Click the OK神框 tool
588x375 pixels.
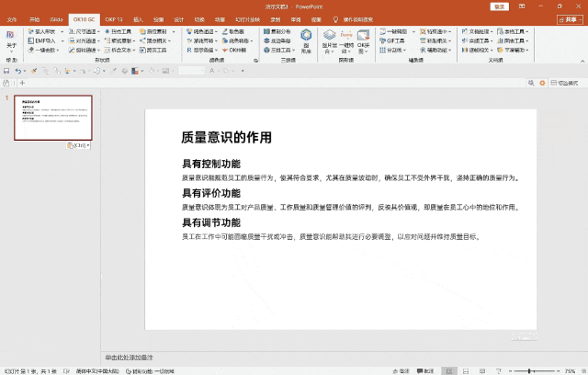tap(234, 50)
